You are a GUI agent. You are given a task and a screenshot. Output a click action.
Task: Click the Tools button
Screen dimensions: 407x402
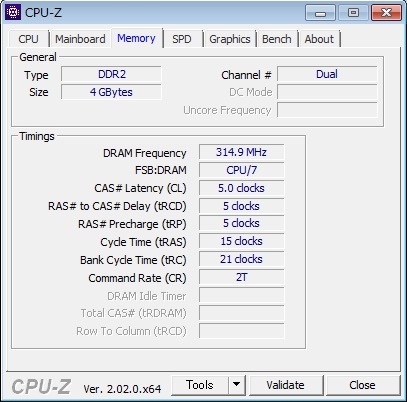200,385
